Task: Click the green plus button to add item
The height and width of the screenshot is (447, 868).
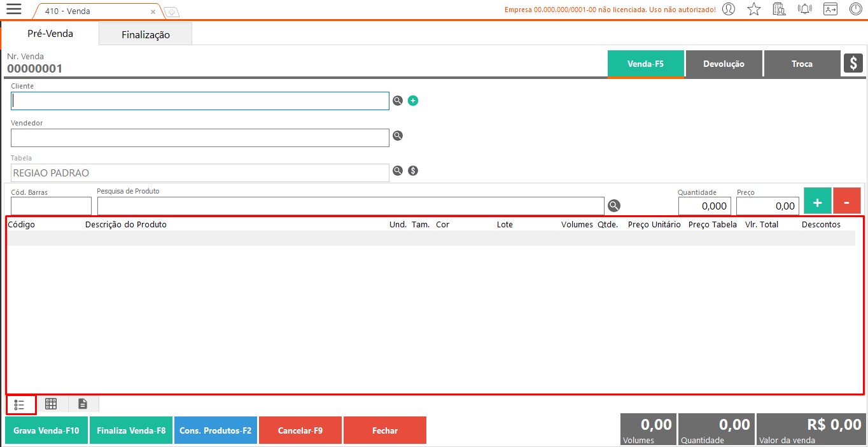Action: click(x=818, y=202)
